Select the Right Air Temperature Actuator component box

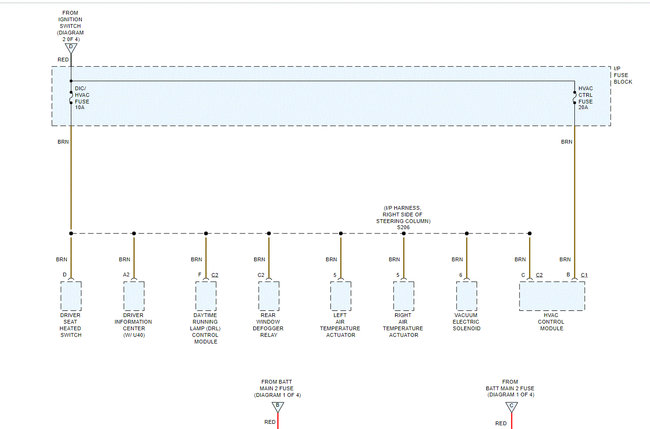[404, 296]
